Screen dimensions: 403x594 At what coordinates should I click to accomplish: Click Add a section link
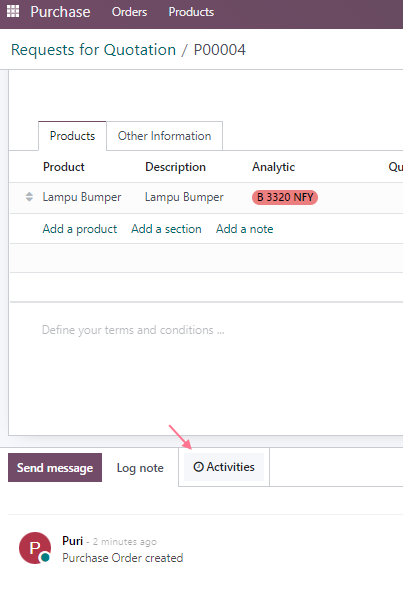[x=166, y=229]
